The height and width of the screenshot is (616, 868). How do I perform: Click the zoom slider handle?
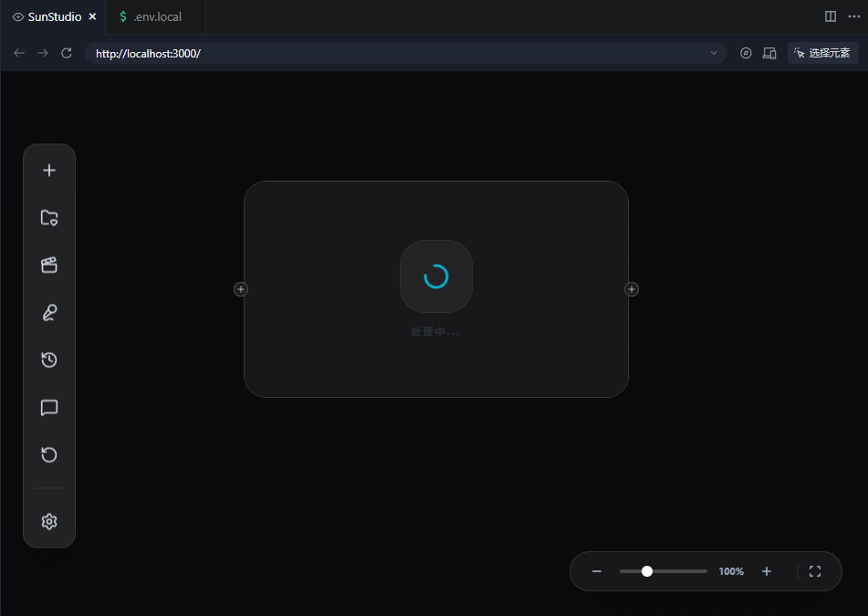pyautogui.click(x=647, y=571)
